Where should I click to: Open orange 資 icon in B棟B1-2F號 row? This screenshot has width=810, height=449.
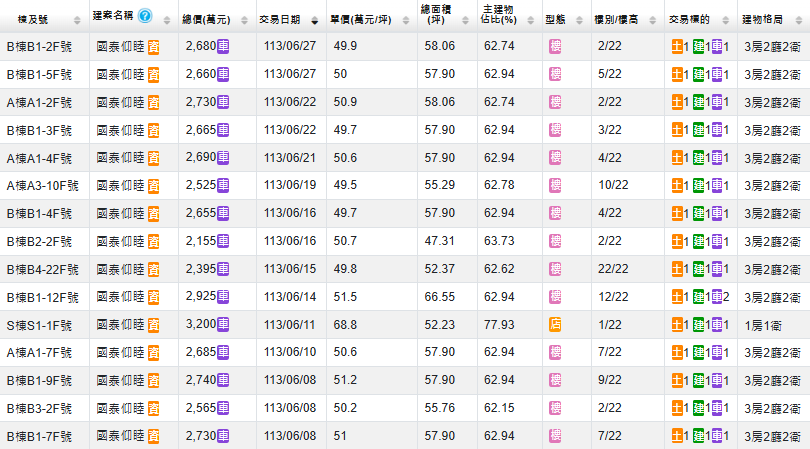[153, 47]
